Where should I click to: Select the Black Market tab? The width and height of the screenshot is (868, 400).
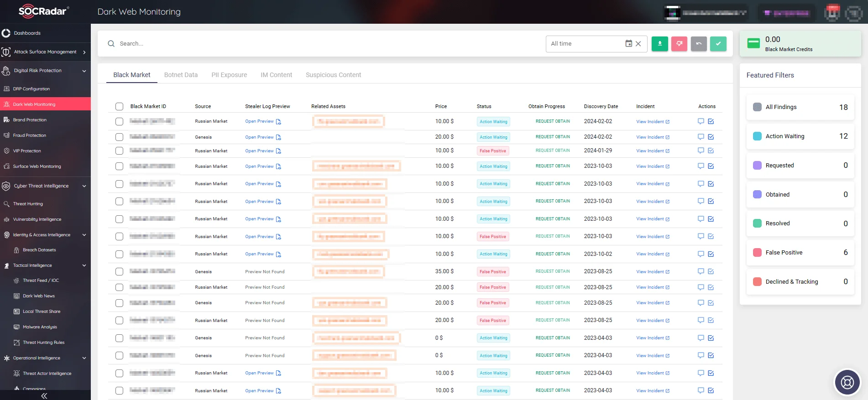coord(132,75)
